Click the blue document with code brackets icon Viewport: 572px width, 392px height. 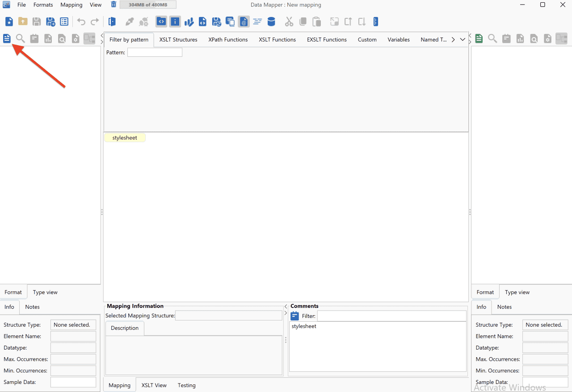203,21
